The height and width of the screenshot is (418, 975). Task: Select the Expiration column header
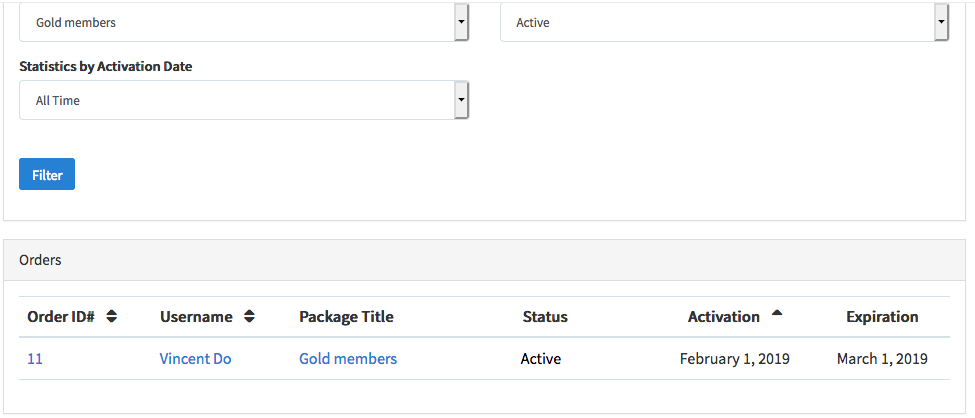882,317
